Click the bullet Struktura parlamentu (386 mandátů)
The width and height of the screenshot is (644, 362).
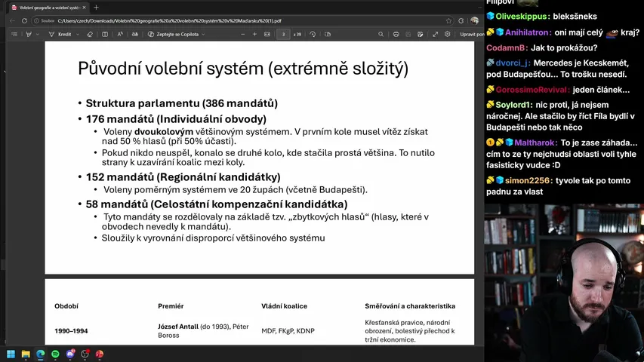pos(181,103)
